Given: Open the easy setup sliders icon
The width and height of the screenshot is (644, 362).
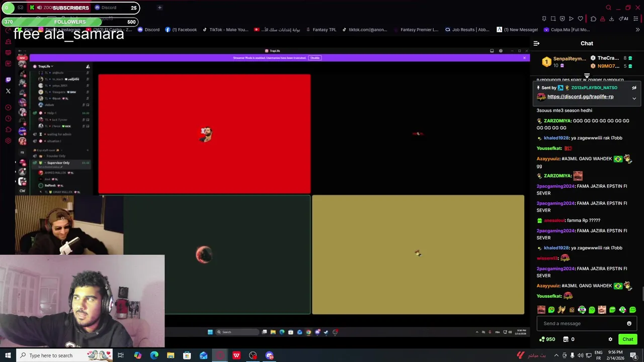Looking at the screenshot, I should tap(636, 19).
